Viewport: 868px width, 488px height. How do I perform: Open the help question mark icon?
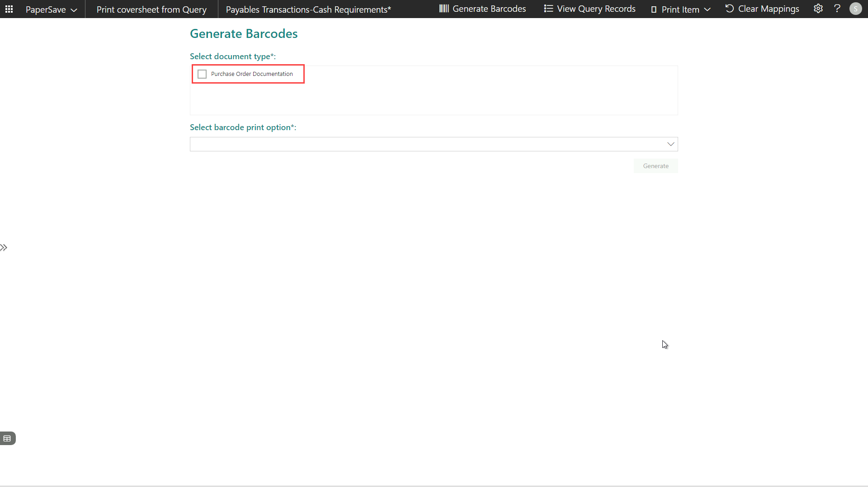[x=837, y=9]
